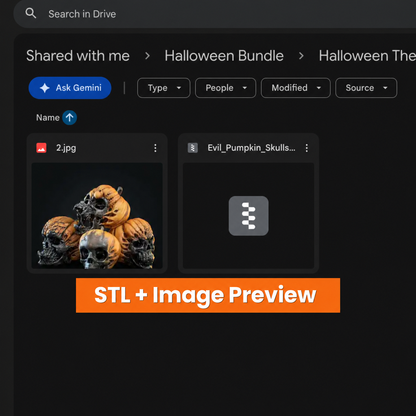Click chevron after Shared with me
The image size is (416, 416).
pos(147,56)
